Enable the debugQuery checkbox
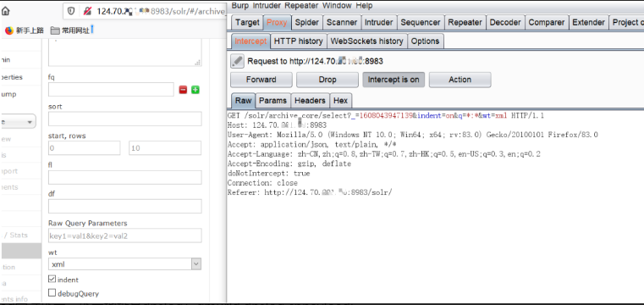The image size is (644, 305). coord(52,293)
